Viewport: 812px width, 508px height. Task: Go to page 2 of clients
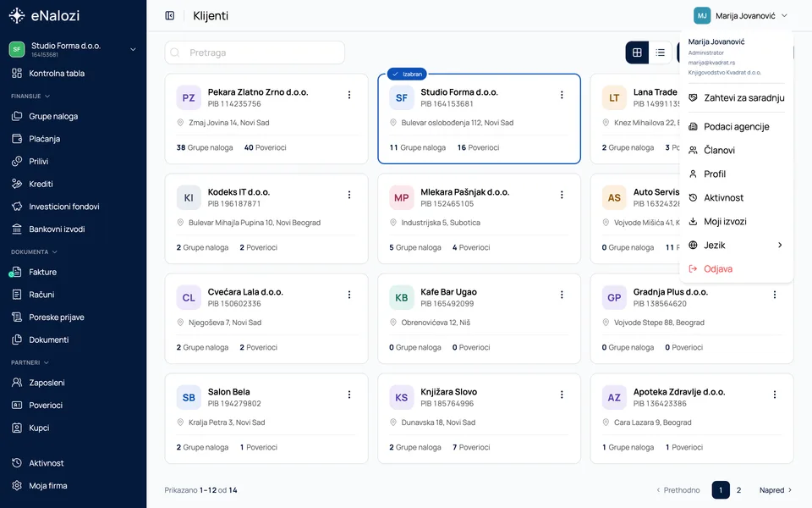739,490
